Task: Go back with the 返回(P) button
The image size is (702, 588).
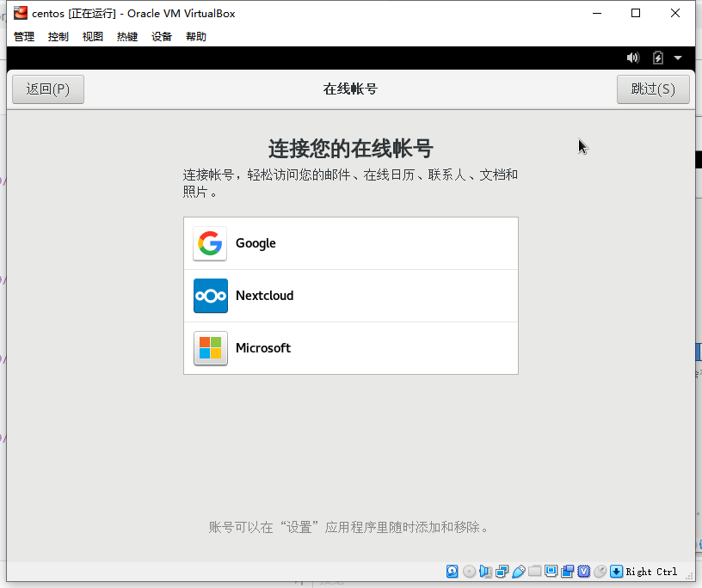Action: click(x=48, y=89)
